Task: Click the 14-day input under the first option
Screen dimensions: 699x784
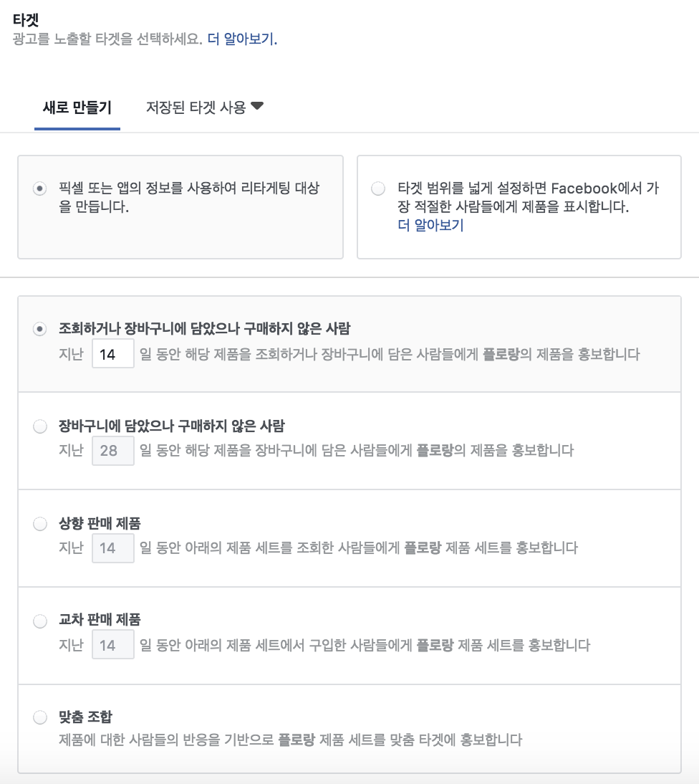Action: [112, 354]
